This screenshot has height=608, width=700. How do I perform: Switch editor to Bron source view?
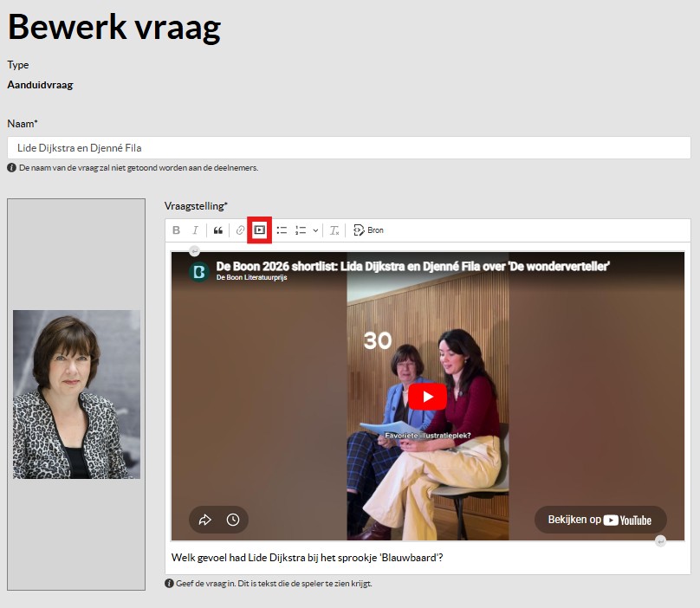[368, 230]
